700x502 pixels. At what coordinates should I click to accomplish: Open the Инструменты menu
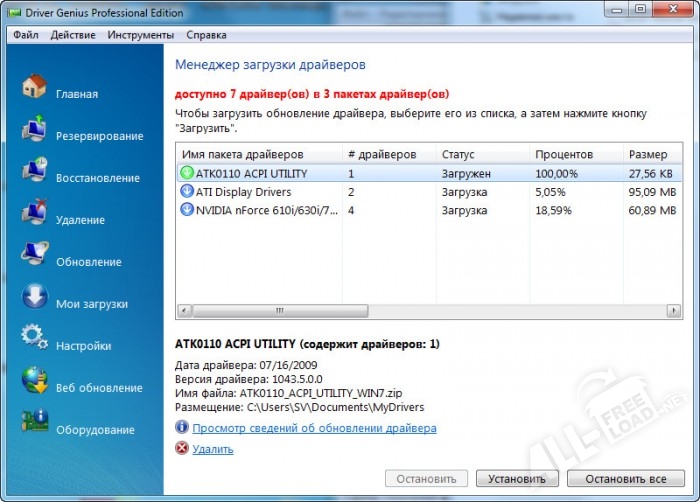[x=141, y=35]
